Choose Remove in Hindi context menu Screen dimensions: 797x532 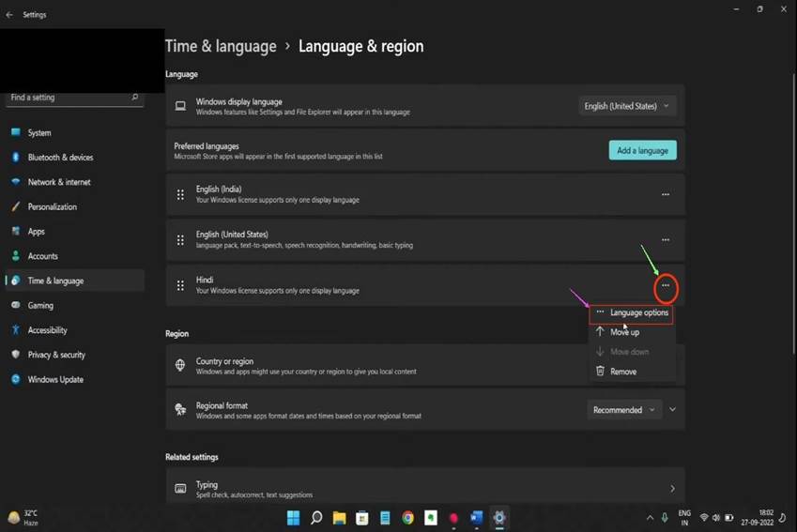point(632,372)
